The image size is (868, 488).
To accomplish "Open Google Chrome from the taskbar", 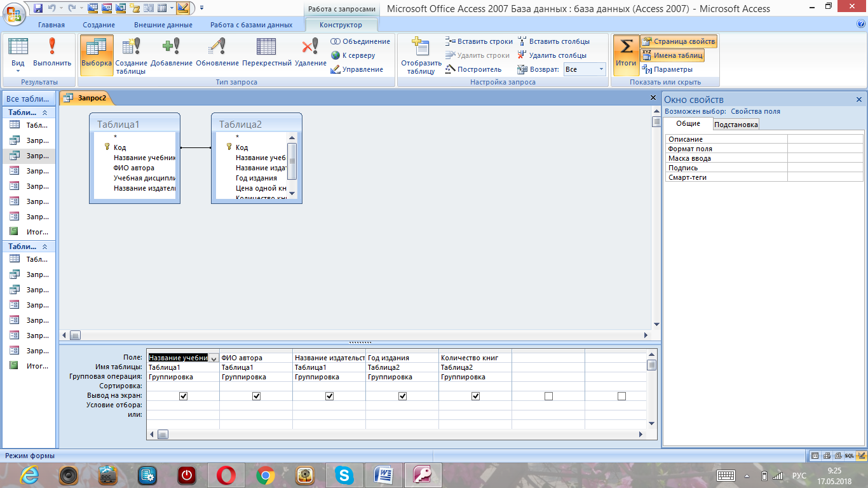I will click(x=266, y=475).
